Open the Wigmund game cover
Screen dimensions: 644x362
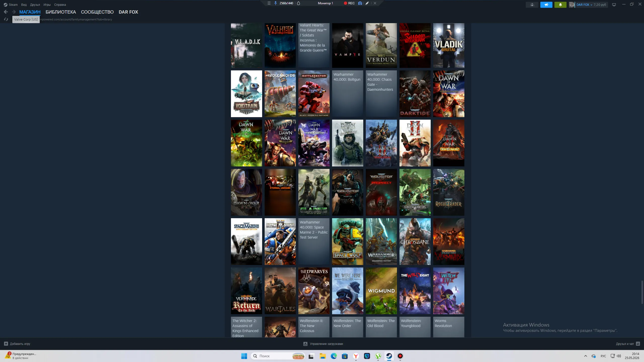381,291
